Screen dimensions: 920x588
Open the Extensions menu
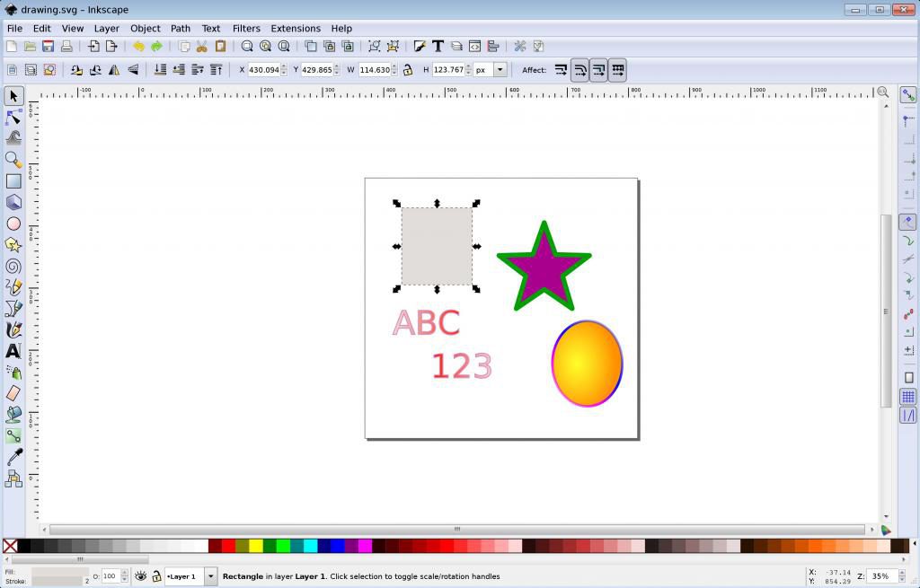coord(295,29)
